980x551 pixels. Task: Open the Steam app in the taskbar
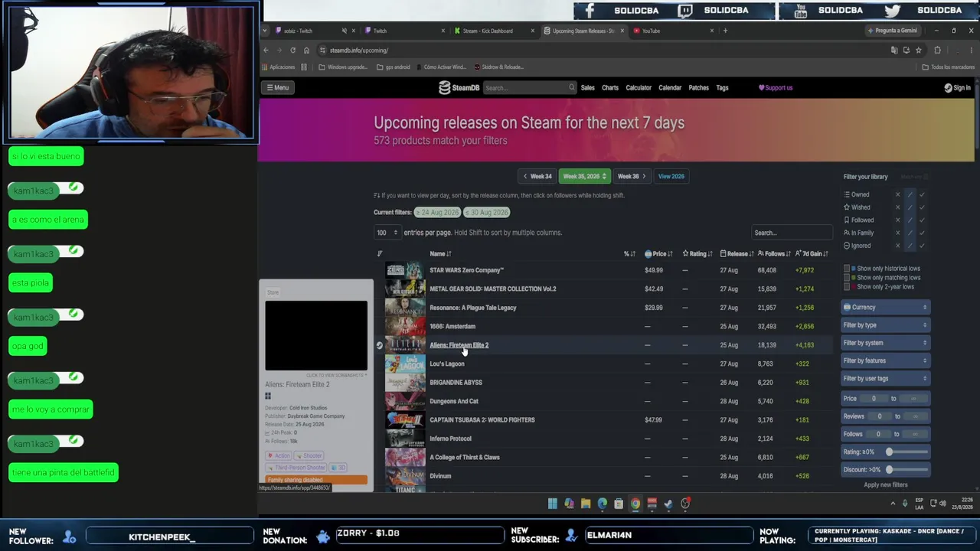click(x=668, y=504)
